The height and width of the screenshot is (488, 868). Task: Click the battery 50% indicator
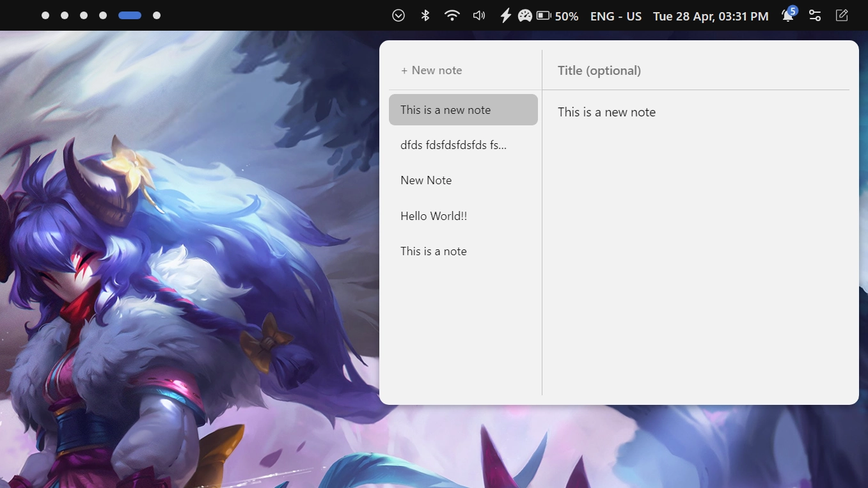[557, 16]
